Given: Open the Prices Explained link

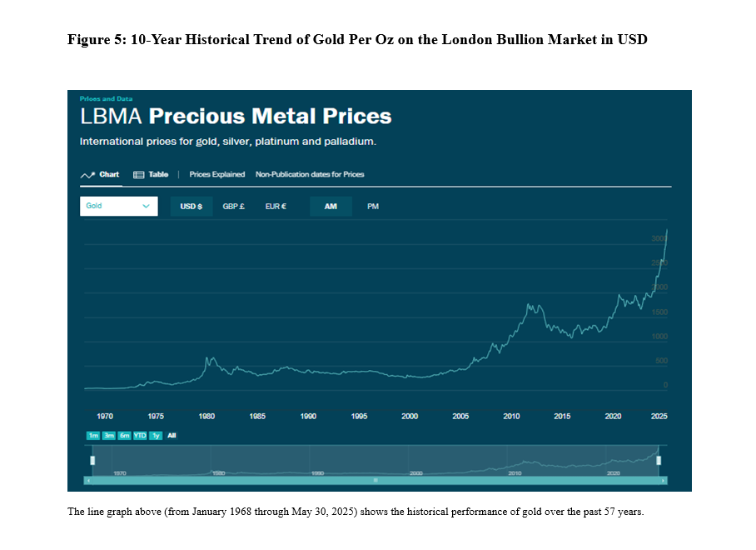Looking at the screenshot, I should point(217,175).
